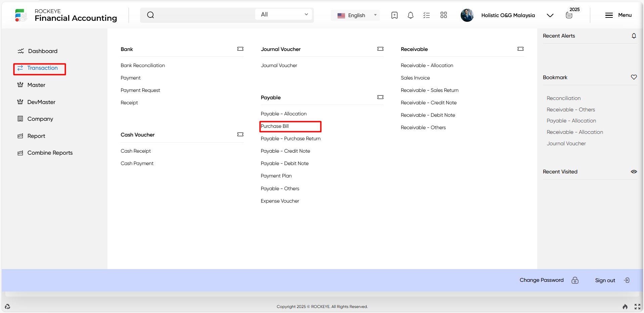Open the apps grid icon

tap(444, 15)
